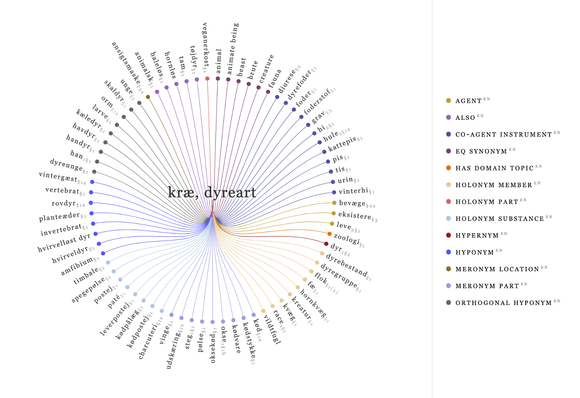Click the ALSO legend color dot
The height and width of the screenshot is (398, 580).
(449, 118)
